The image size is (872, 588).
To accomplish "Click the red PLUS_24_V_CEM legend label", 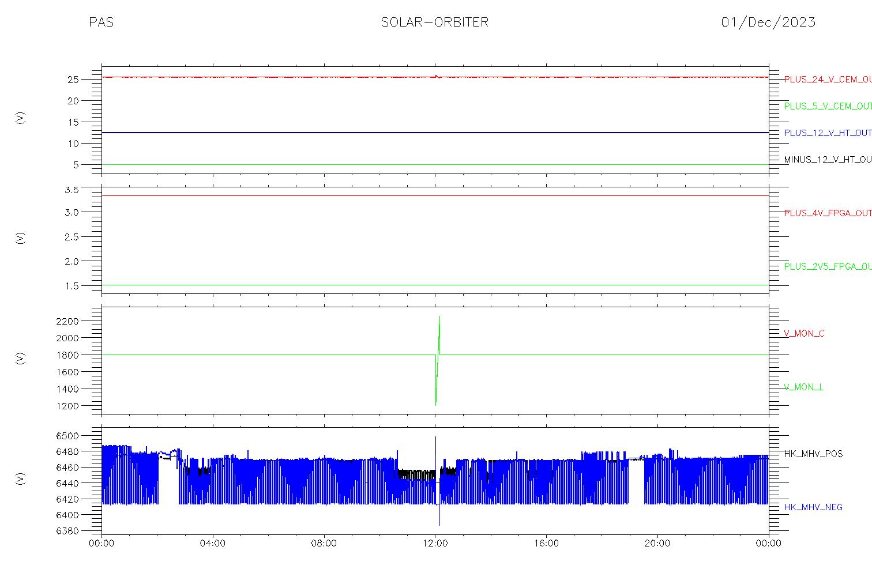I will click(x=828, y=80).
